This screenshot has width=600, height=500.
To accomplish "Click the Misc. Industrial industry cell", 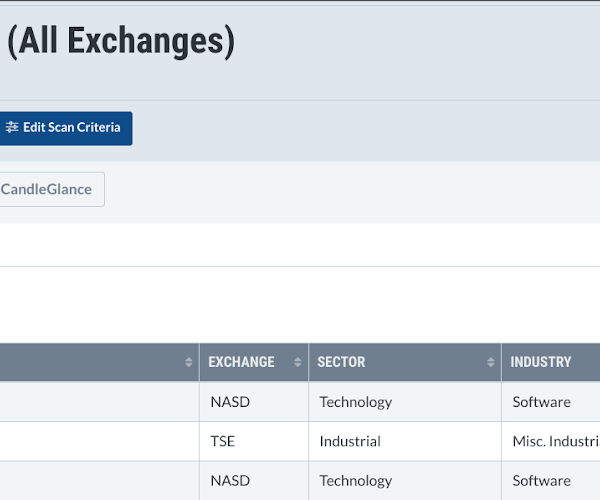I will [x=551, y=441].
